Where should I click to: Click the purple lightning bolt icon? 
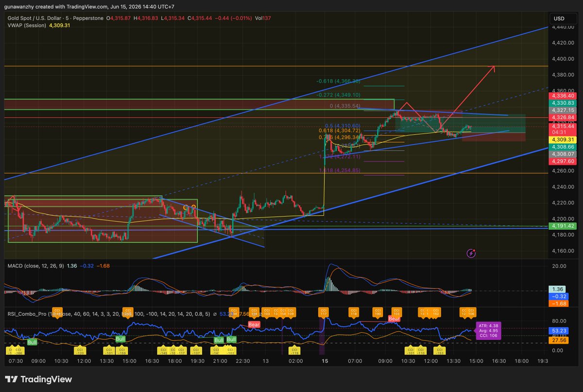[x=471, y=253]
